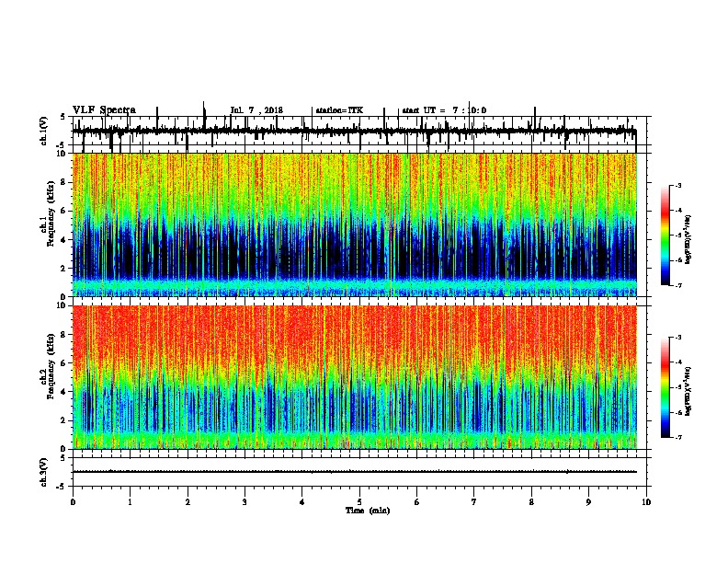
Task: Click the "VLF Spectra" title text
Action: tap(104, 110)
